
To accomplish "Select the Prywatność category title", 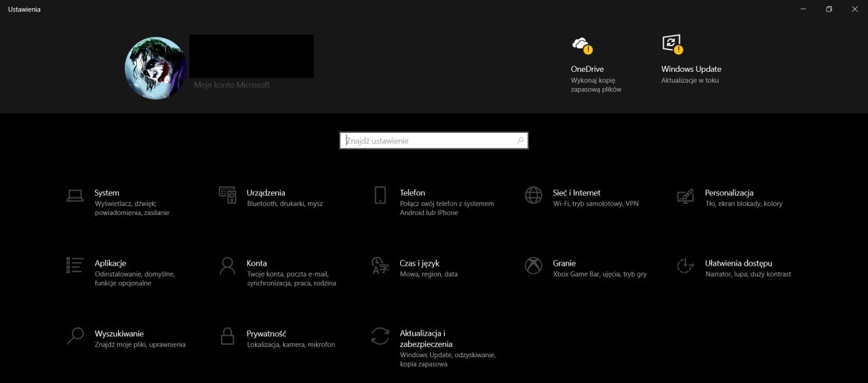I will [x=267, y=334].
